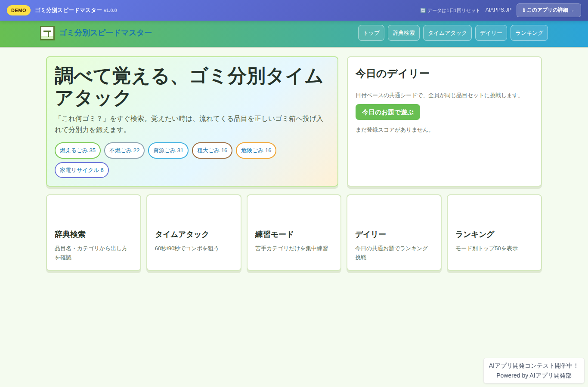Screen dimensions: 588x387
Task: Open the タイムアタック nav tab
Action: click(x=447, y=33)
